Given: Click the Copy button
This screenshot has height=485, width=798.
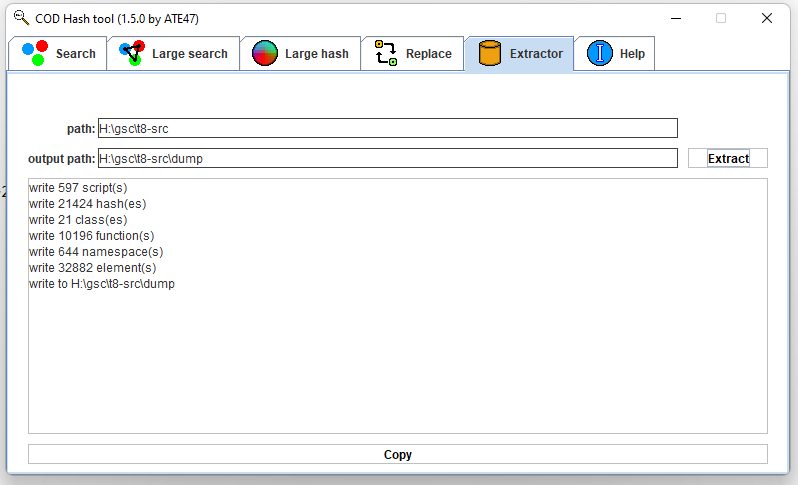Looking at the screenshot, I should tap(397, 454).
